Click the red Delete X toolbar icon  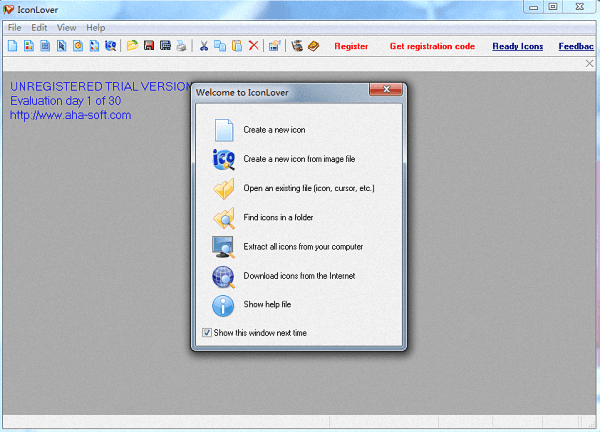point(253,46)
